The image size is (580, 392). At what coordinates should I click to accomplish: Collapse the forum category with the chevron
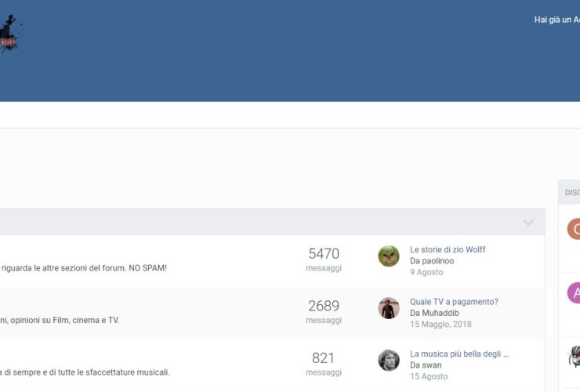click(x=528, y=223)
